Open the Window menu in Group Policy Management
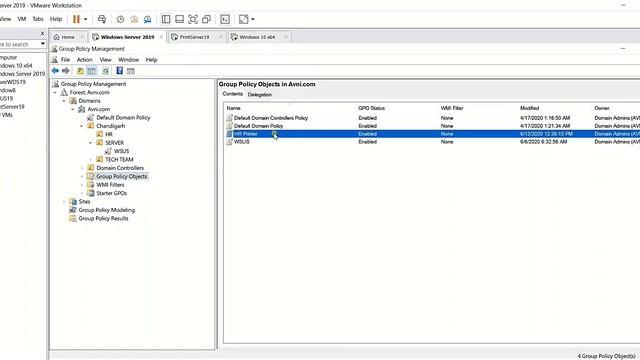 pos(129,60)
